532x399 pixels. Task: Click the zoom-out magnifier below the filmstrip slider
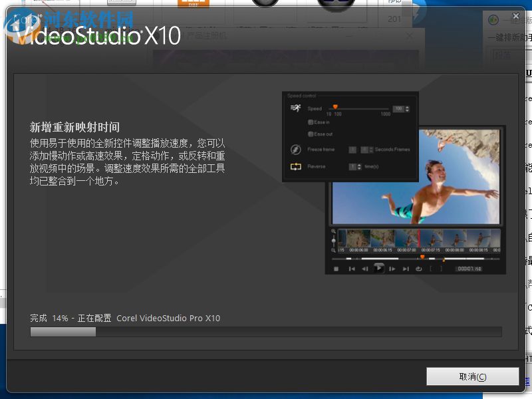(x=334, y=251)
